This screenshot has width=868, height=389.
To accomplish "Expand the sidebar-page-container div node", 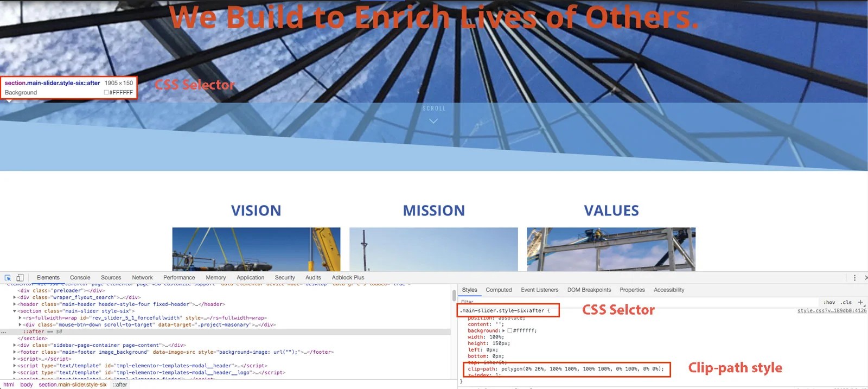I will click(x=15, y=345).
